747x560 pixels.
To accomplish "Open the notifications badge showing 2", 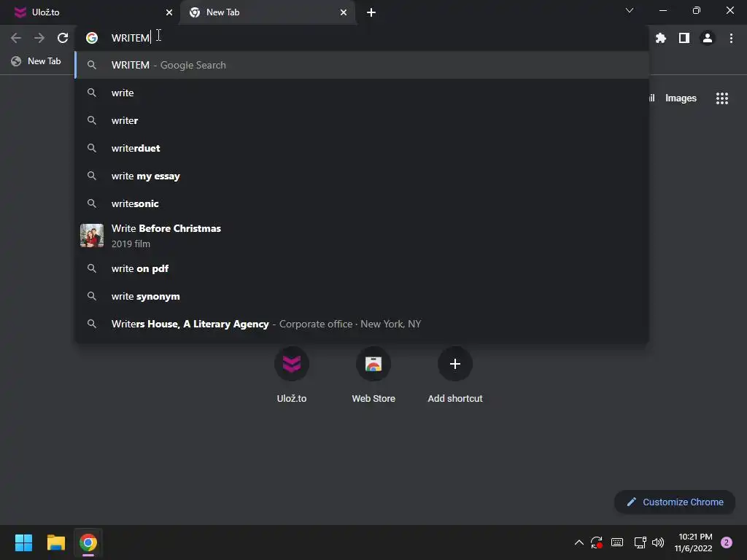I will click(x=727, y=542).
